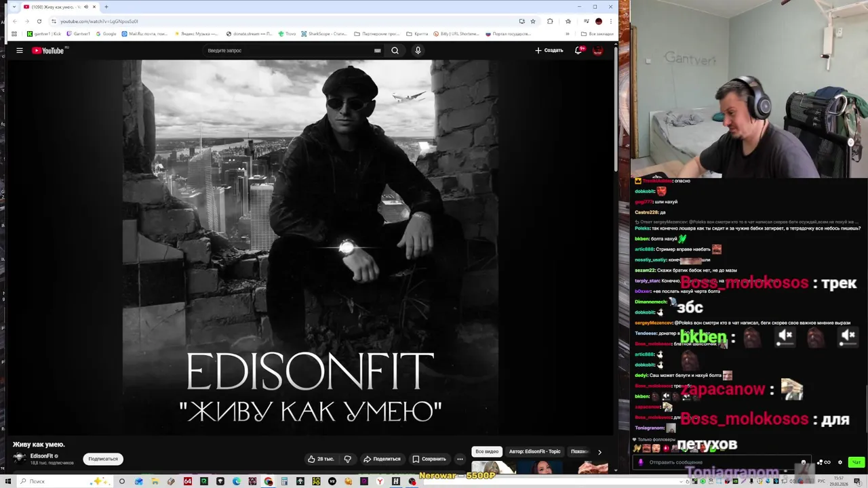Click the Поделиться share button
Viewport: 868px width, 488px height.
(x=382, y=459)
